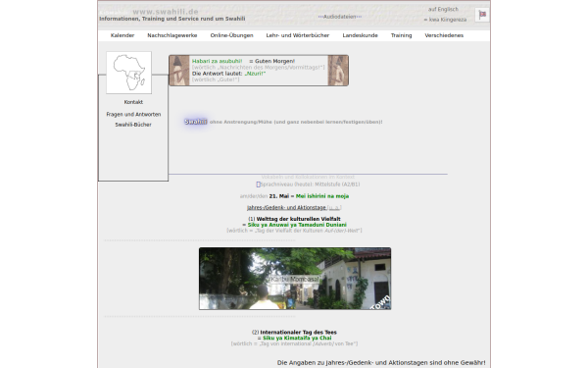Open the Swahili-Bücher link
This screenshot has height=368, width=588.
click(x=133, y=125)
